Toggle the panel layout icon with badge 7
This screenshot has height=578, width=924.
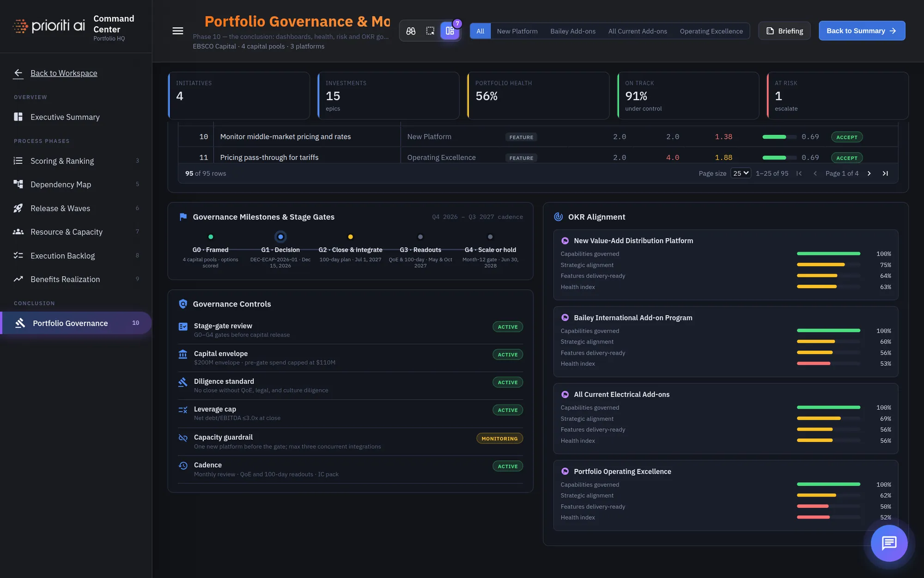click(450, 31)
